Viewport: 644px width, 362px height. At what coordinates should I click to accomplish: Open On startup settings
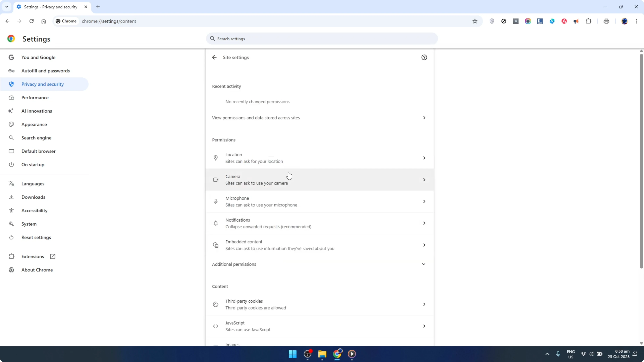pyautogui.click(x=44, y=165)
